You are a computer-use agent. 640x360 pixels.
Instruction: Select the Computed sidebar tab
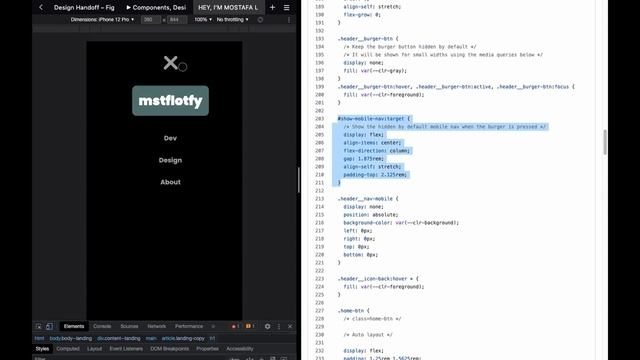coord(68,349)
